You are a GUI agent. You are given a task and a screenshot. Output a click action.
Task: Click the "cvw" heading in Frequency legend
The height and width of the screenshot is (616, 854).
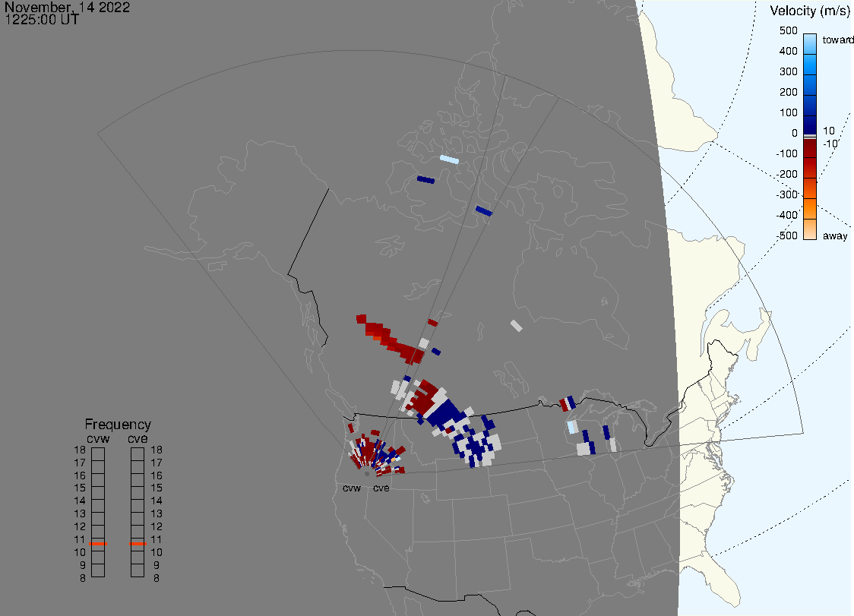(x=98, y=438)
